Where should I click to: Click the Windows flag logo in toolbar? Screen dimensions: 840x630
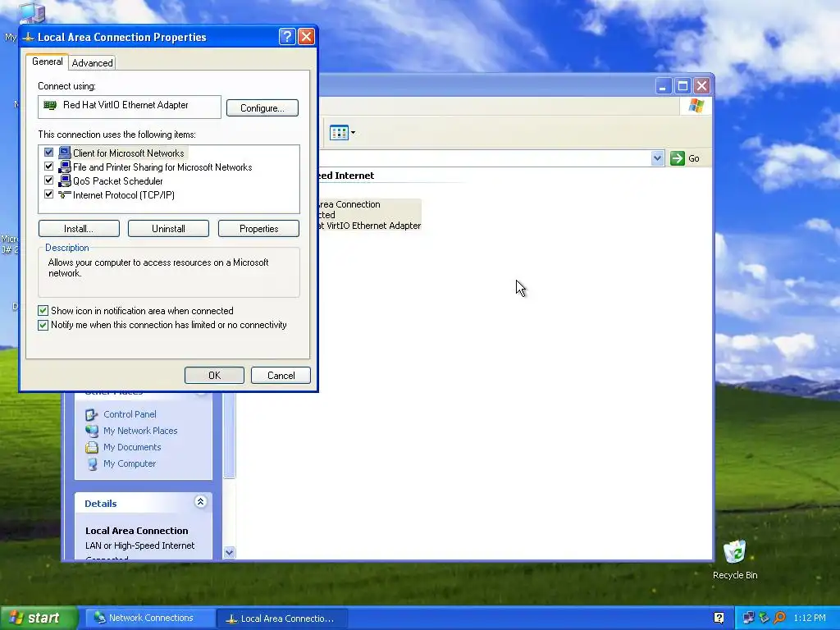696,105
